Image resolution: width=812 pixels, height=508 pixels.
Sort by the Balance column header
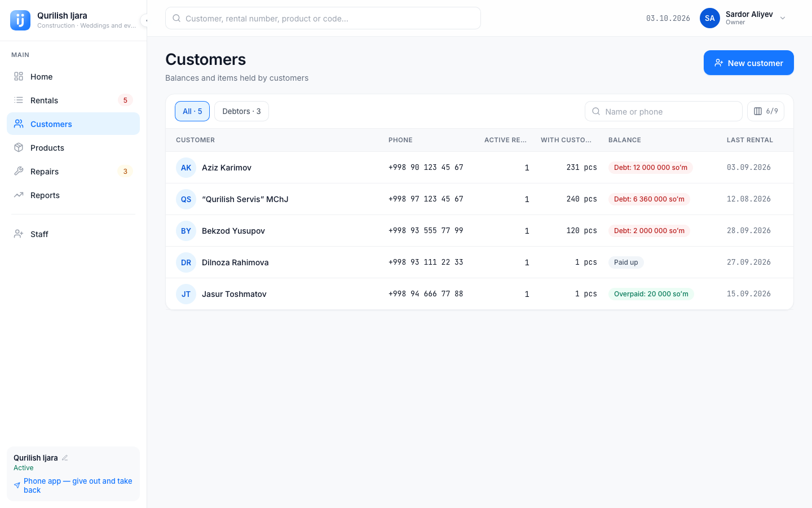click(x=625, y=140)
